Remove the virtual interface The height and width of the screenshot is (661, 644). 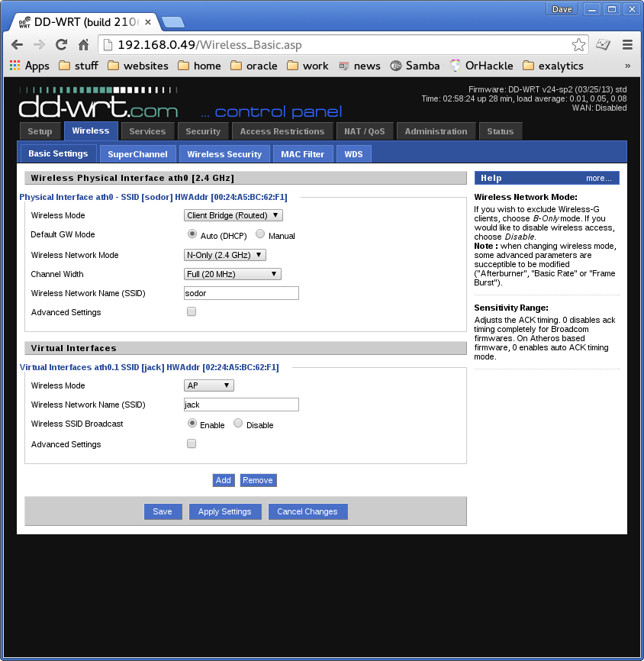pyautogui.click(x=258, y=480)
